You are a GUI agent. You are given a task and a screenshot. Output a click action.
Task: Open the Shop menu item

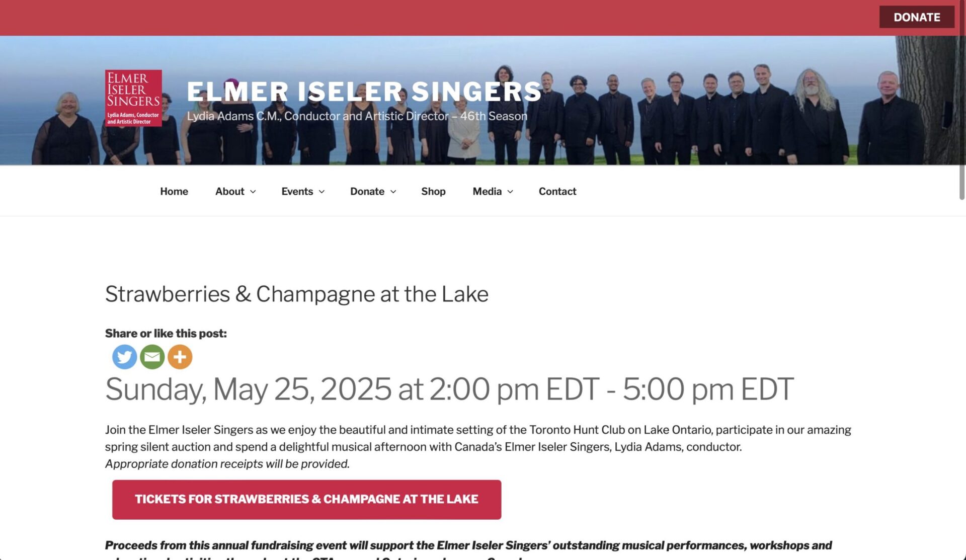[433, 191]
